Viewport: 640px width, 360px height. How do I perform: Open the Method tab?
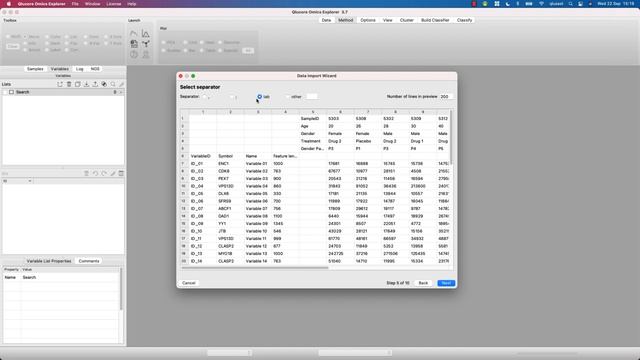pos(345,20)
